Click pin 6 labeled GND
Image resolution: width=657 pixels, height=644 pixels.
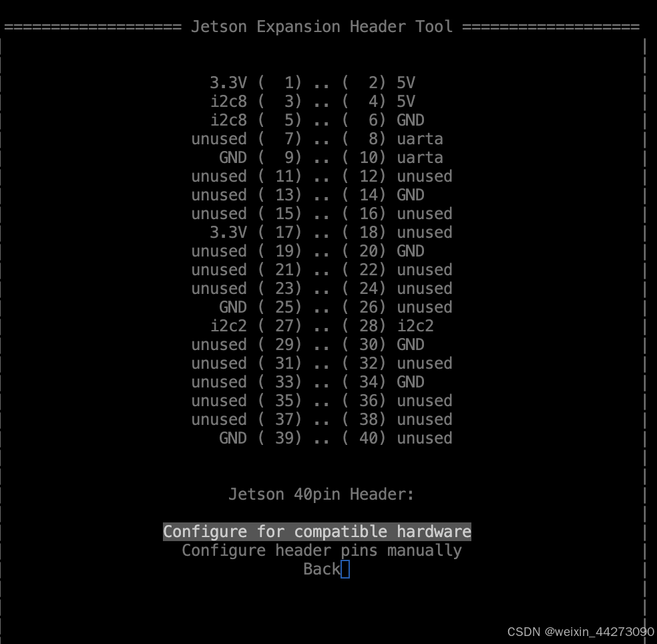(383, 120)
